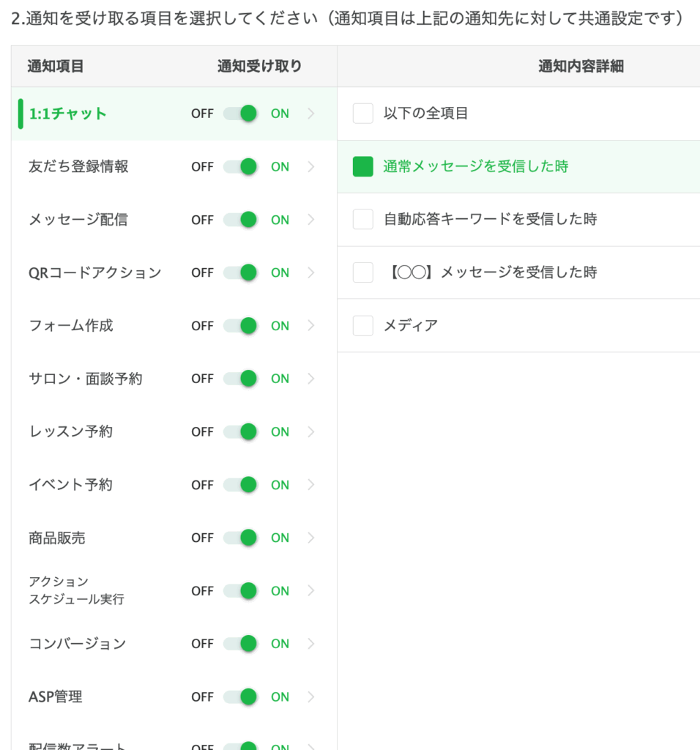Tick the メディア checkbox

pos(363,325)
